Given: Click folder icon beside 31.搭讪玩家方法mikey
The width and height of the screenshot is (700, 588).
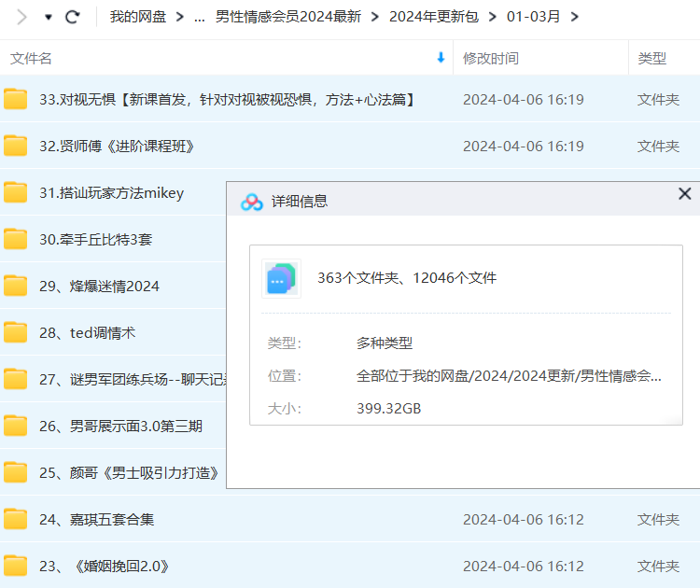Looking at the screenshot, I should (15, 192).
